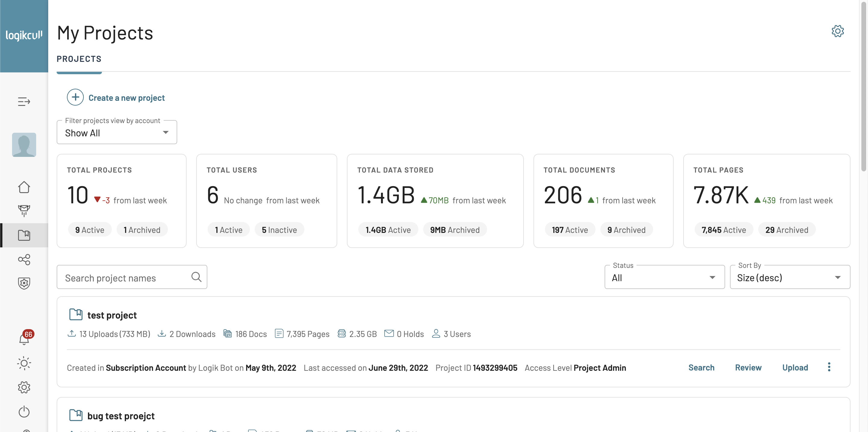Click the storage icon beside 2.35 GB

pyautogui.click(x=342, y=334)
